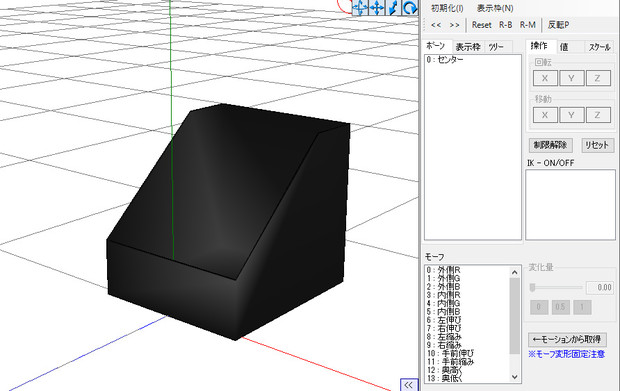The width and height of the screenshot is (620, 391).
Task: Switch to the ツリー tab
Action: 496,47
